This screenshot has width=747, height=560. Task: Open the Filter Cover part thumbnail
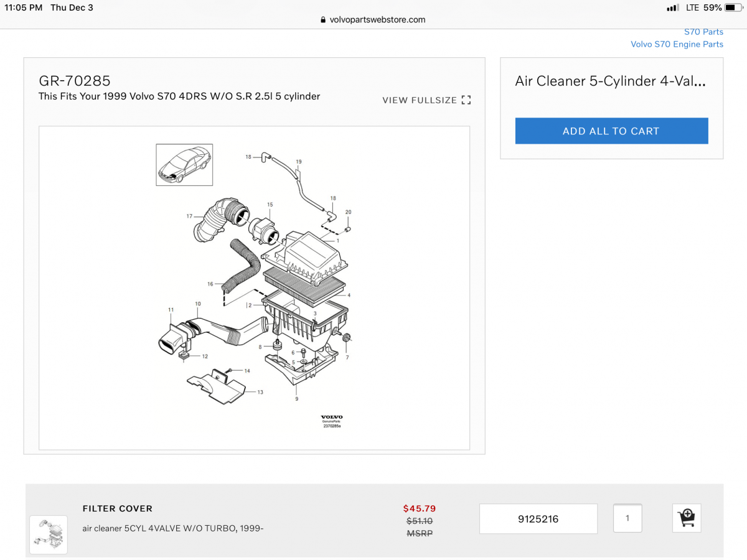pyautogui.click(x=49, y=534)
